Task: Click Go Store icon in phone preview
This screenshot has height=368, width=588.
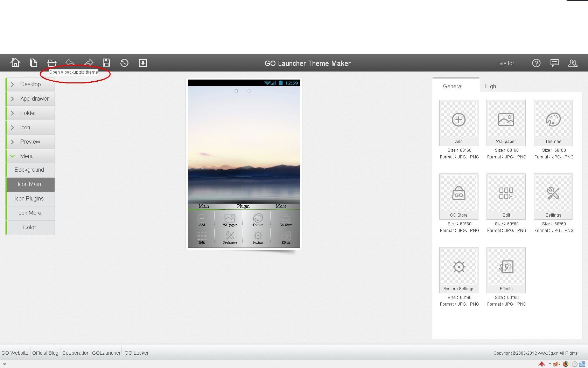Action: pyautogui.click(x=286, y=220)
